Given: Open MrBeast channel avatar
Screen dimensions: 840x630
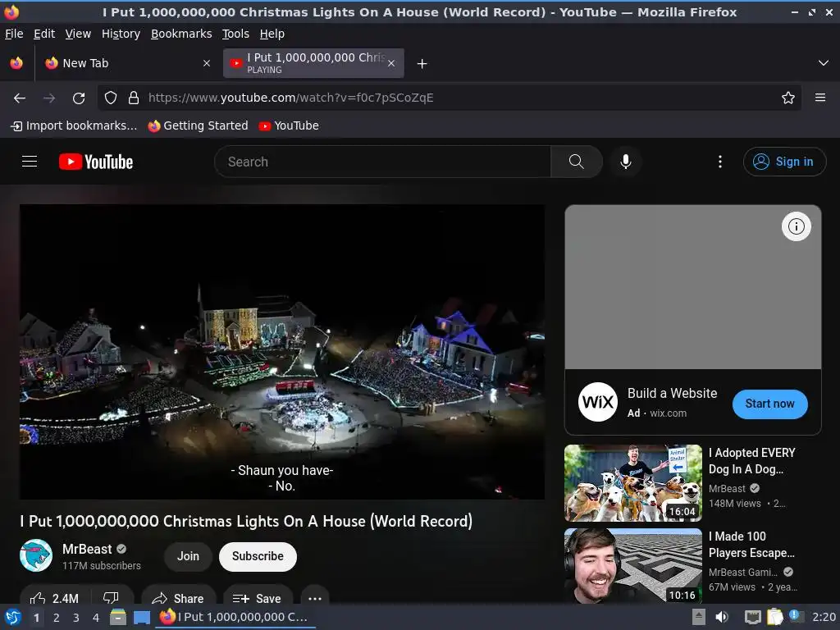Looking at the screenshot, I should click(x=36, y=555).
